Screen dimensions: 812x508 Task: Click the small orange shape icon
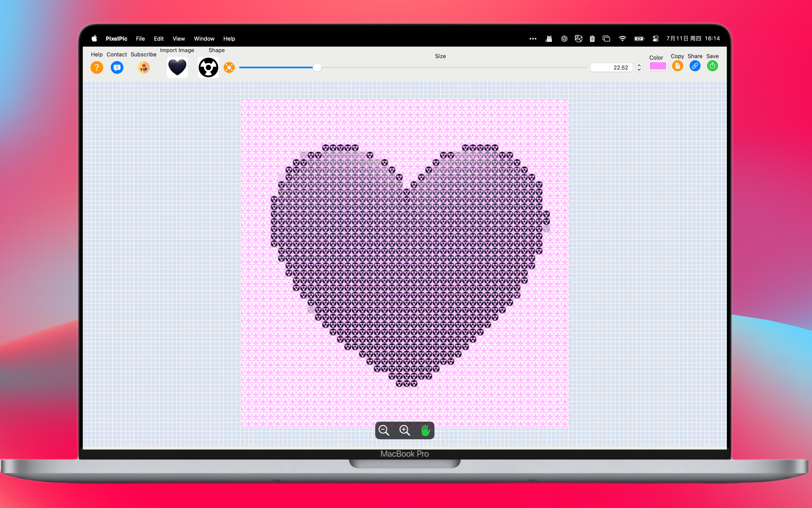click(229, 68)
